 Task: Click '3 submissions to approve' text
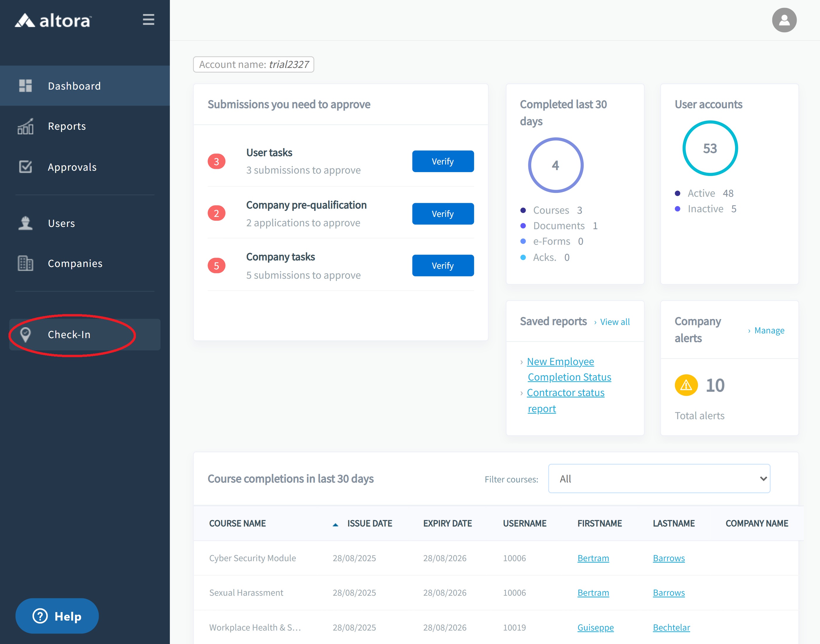coord(303,170)
